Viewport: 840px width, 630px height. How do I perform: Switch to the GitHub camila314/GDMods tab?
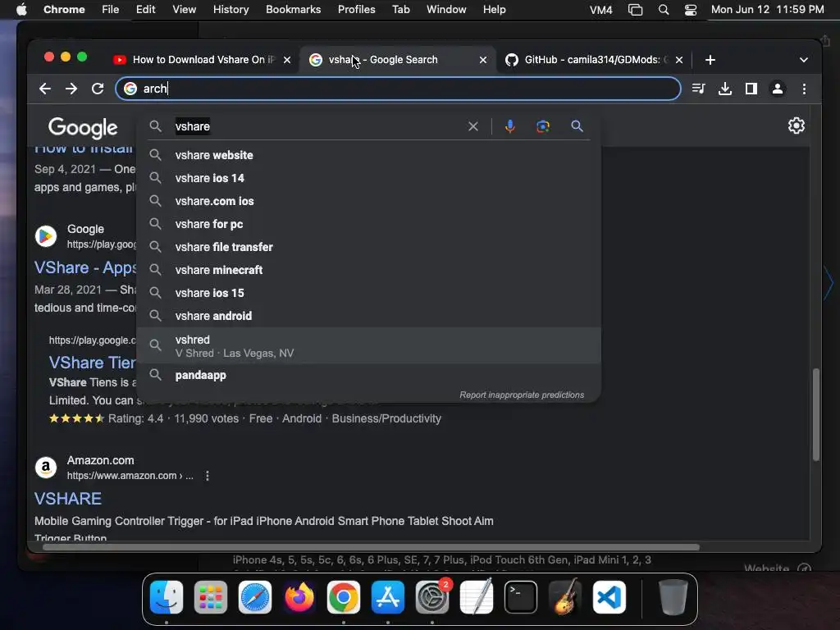point(594,60)
